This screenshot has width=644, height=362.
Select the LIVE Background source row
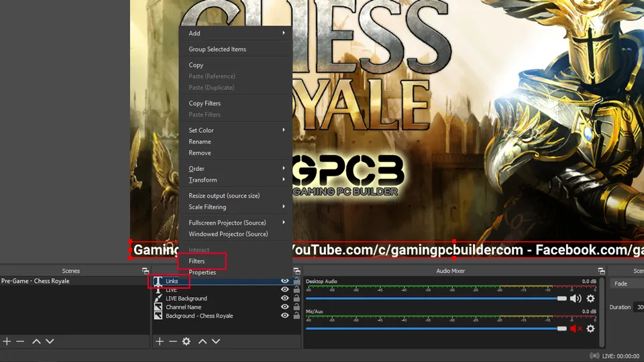coord(226,298)
